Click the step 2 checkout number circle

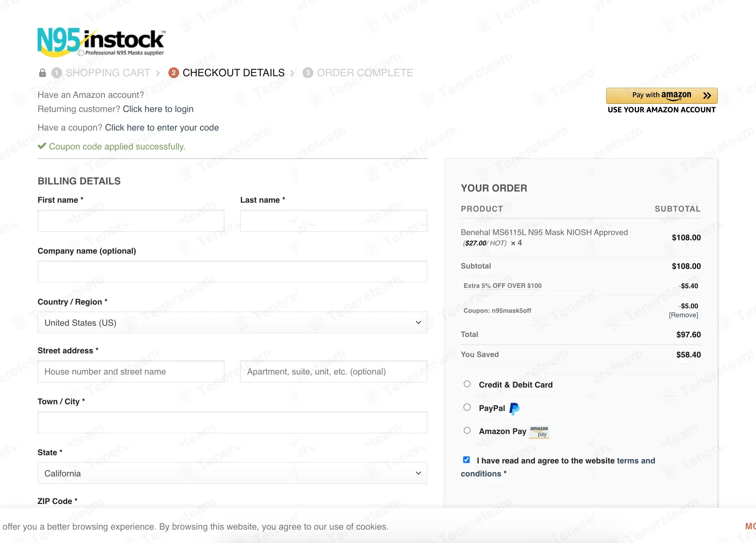[174, 73]
